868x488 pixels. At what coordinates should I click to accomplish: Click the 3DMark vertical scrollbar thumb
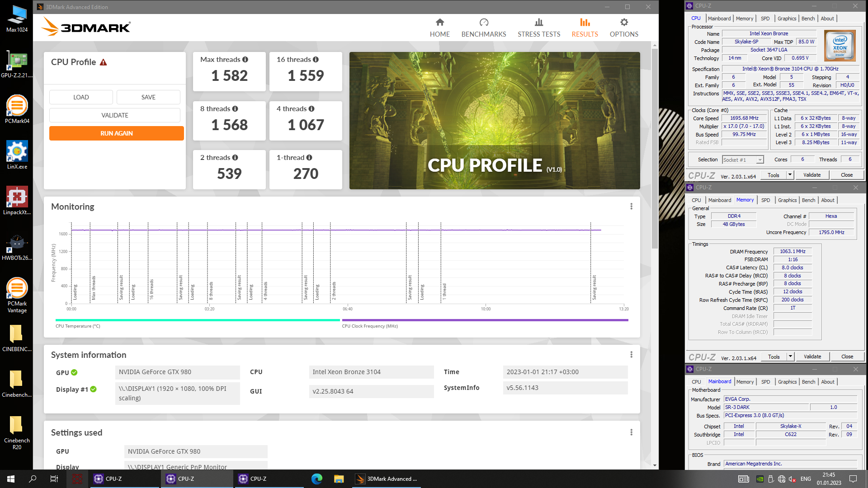tap(655, 148)
